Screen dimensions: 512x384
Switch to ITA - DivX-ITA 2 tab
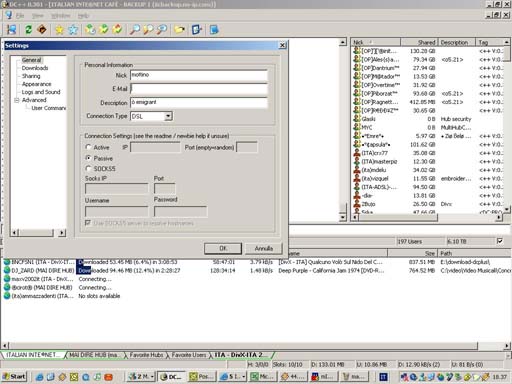[x=240, y=355]
